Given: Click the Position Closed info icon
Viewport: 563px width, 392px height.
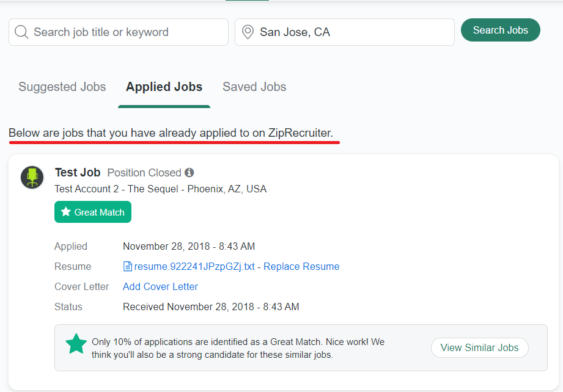Looking at the screenshot, I should (190, 173).
